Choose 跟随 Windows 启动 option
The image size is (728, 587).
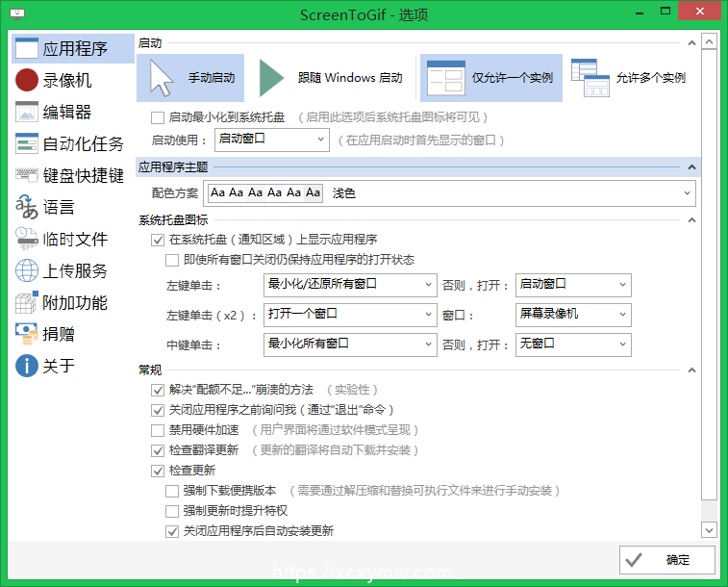point(332,78)
